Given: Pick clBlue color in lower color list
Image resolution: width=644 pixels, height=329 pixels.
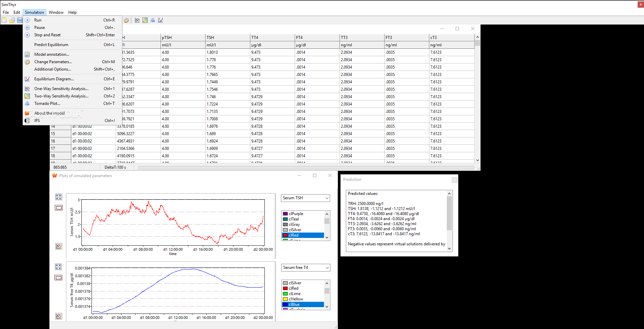Looking at the screenshot, I should pos(303,304).
